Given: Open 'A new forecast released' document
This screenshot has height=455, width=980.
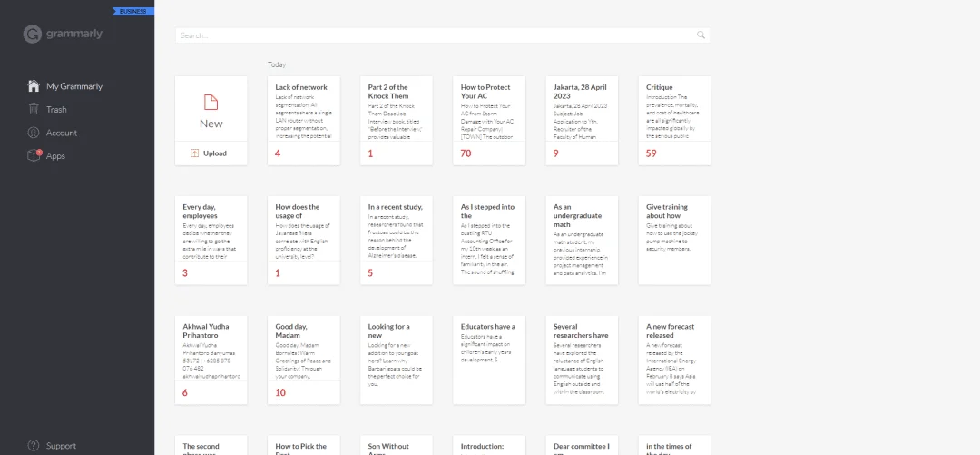Looking at the screenshot, I should tap(674, 360).
